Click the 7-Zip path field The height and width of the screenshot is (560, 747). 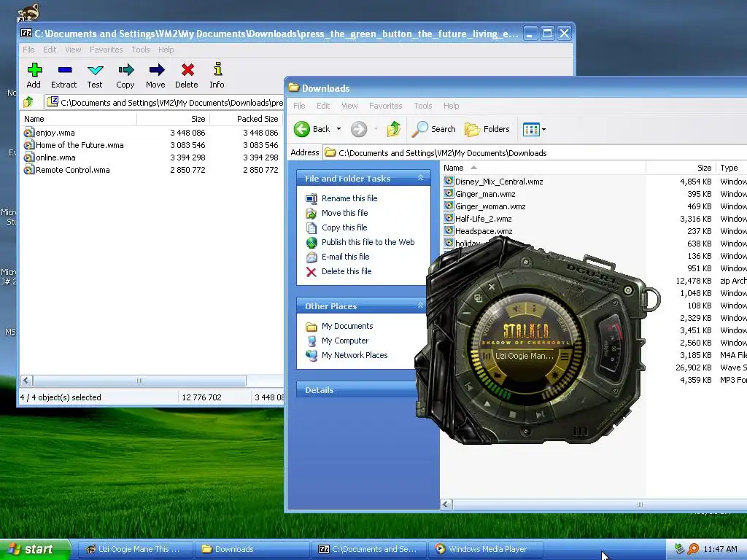click(164, 102)
